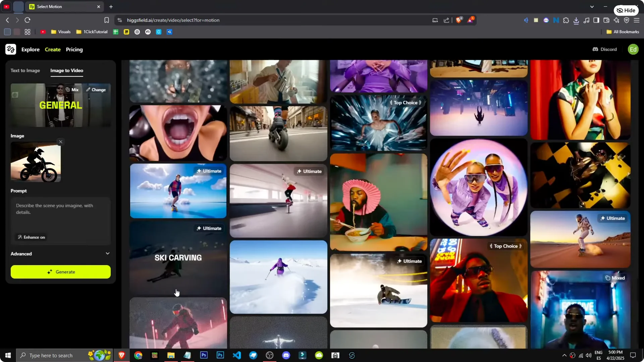Open the Brave Wallet icon
Viewport: 644px width, 362px height.
click(606, 20)
